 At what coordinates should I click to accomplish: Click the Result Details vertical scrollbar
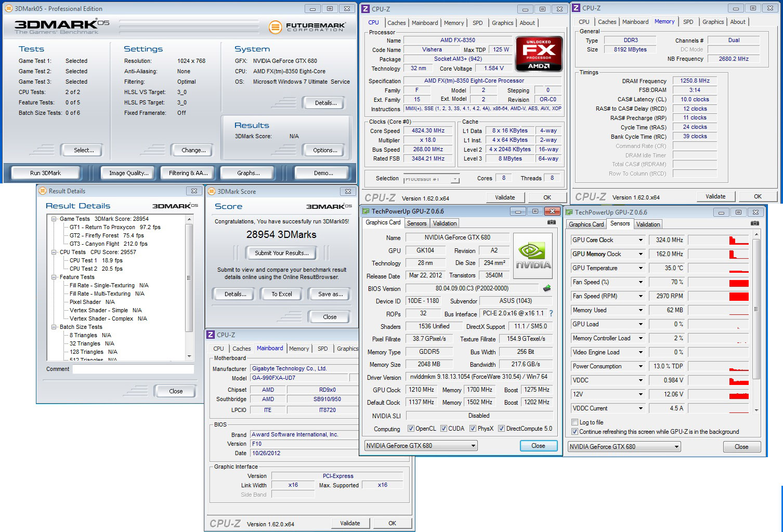coord(189,288)
